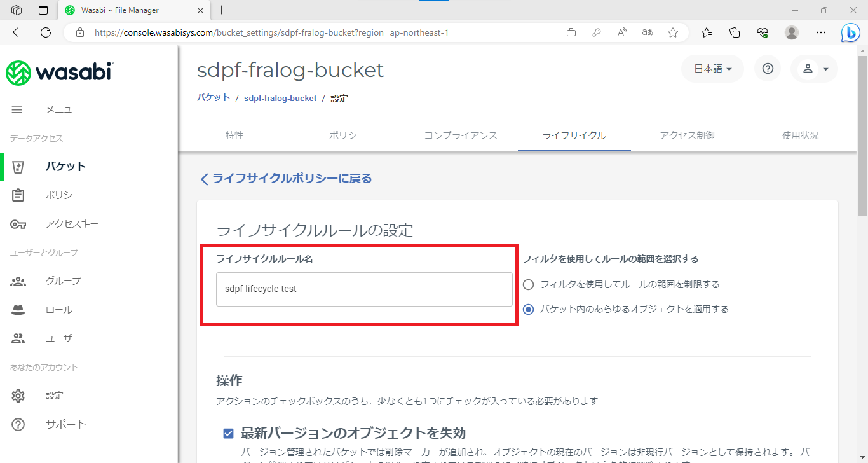Open the Edge workspaces icon
Screen dimensions: 868x463
(x=17, y=10)
